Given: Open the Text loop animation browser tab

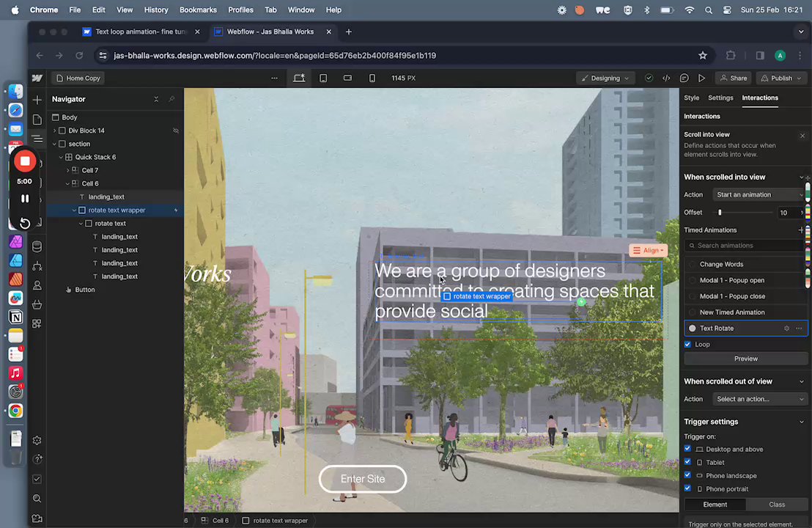Looking at the screenshot, I should (141, 32).
